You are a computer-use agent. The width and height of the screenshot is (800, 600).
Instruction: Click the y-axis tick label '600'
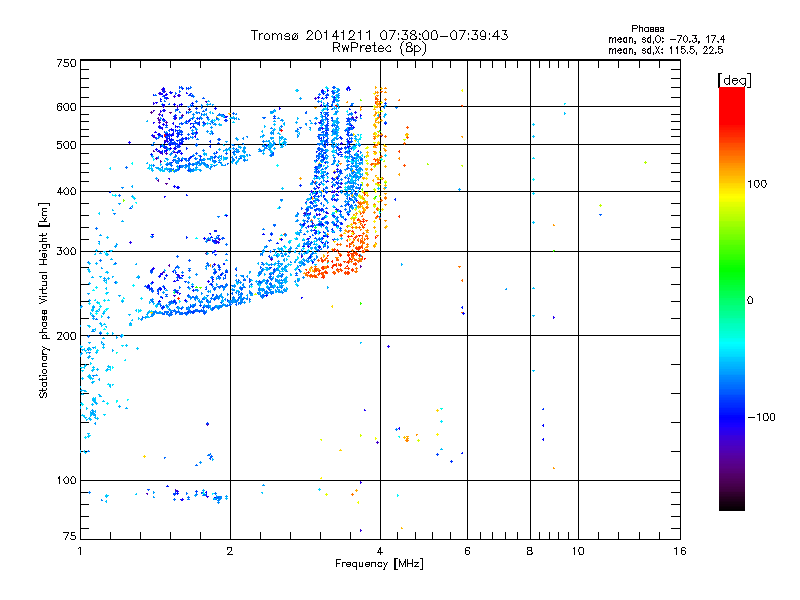coord(66,107)
